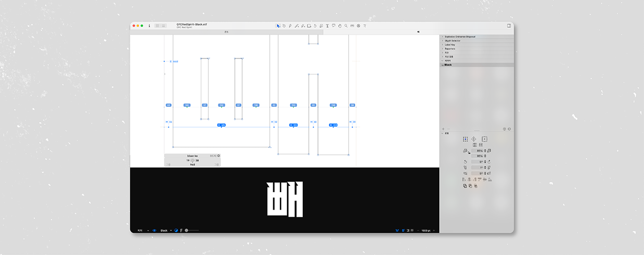Flip selection vertically
644x255 pixels.
click(480, 145)
